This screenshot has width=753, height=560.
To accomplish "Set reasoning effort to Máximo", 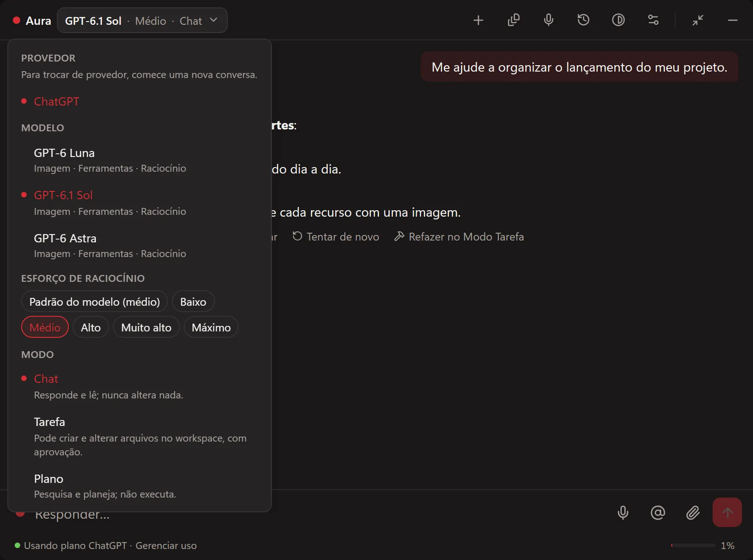I will coord(211,327).
